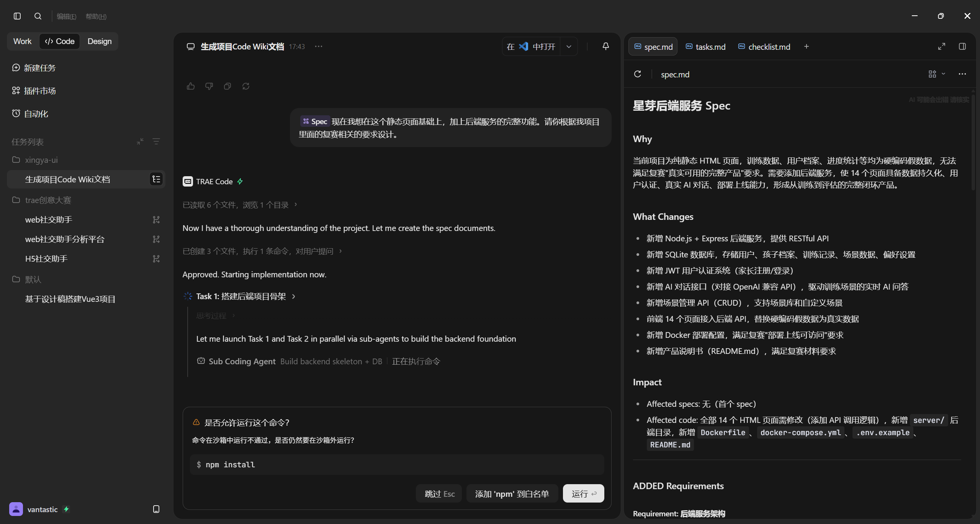
Task: Collapse all task lists icon
Action: (140, 141)
